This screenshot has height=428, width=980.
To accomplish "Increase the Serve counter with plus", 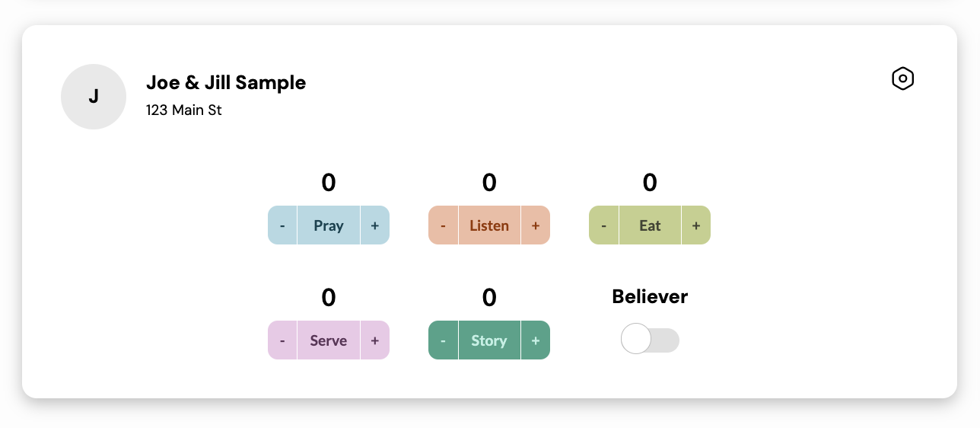I will click(x=375, y=340).
